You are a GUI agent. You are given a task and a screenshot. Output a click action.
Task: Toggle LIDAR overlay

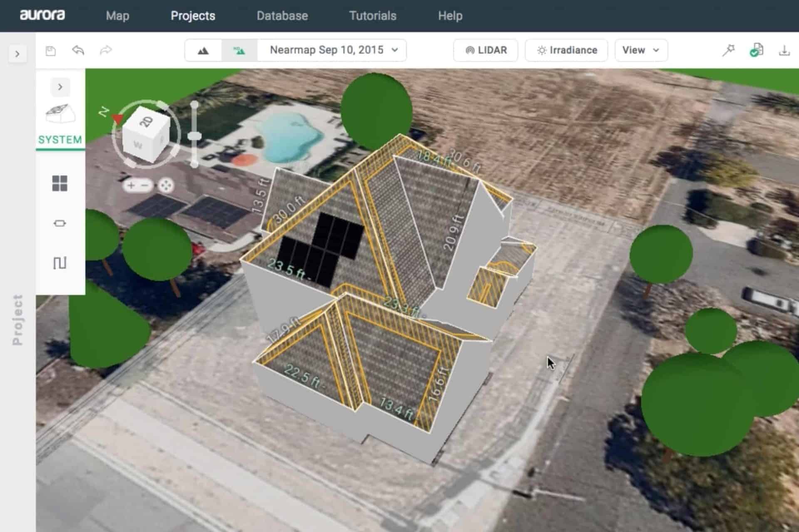486,50
